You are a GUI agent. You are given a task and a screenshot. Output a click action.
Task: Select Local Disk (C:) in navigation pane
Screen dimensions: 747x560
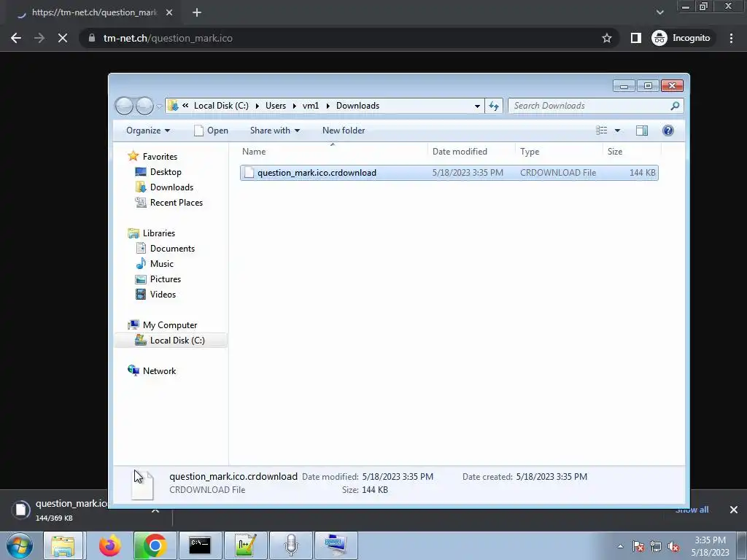coord(171,341)
